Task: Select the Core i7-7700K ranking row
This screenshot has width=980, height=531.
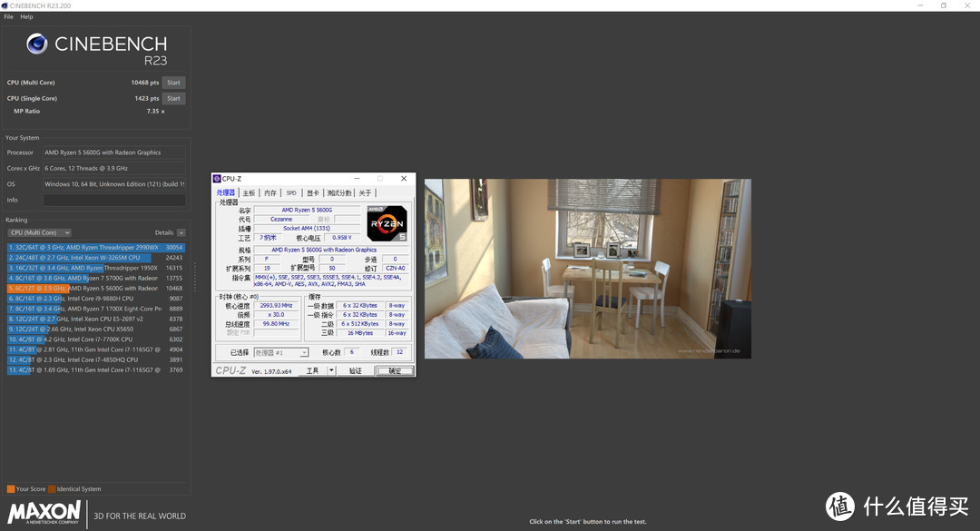Action: point(95,339)
